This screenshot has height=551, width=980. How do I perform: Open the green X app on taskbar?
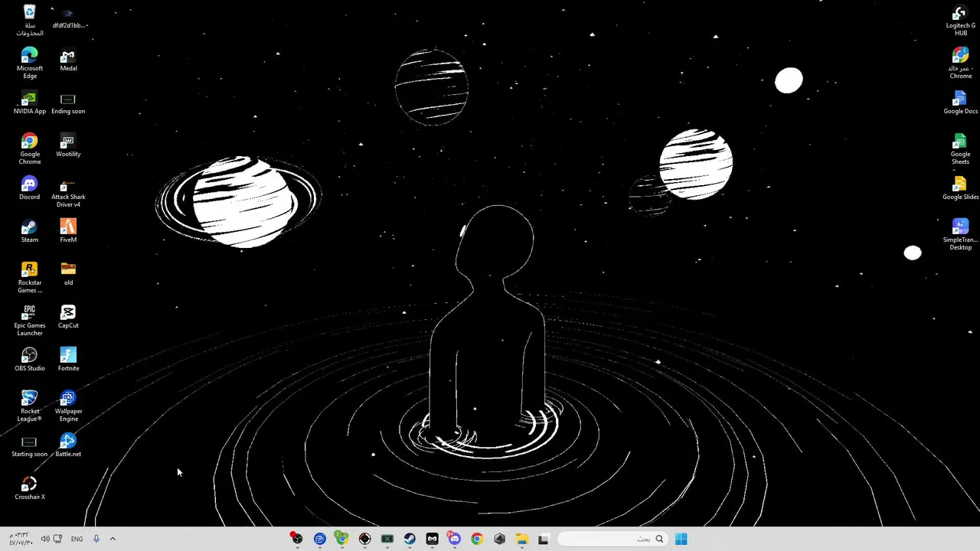[387, 539]
